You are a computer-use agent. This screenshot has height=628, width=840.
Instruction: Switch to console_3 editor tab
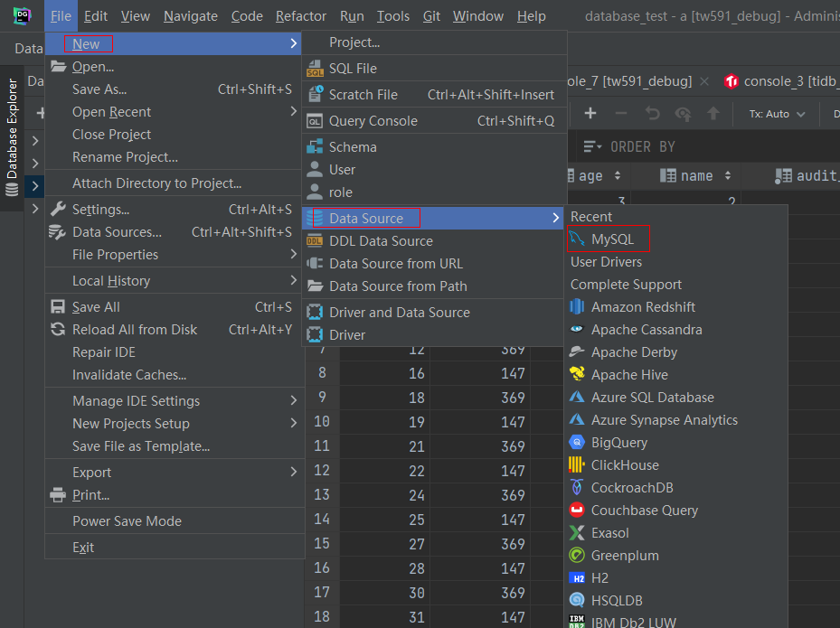point(780,81)
